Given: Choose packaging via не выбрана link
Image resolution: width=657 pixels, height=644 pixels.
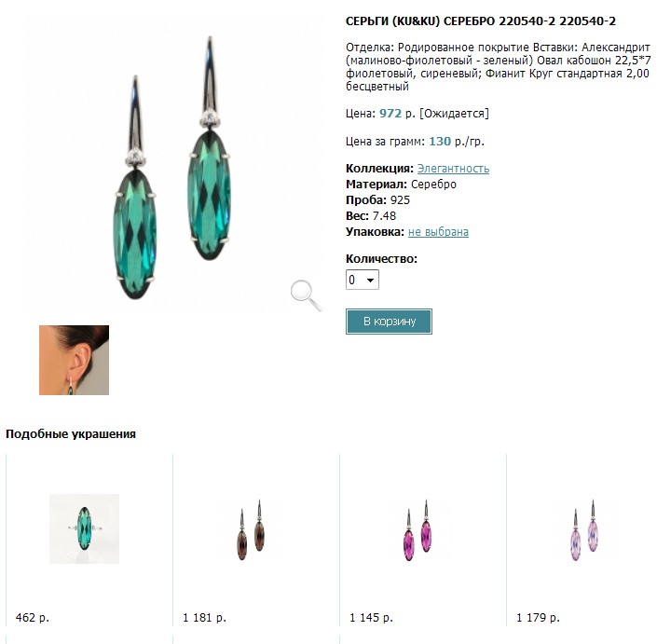Looking at the screenshot, I should pyautogui.click(x=438, y=232).
